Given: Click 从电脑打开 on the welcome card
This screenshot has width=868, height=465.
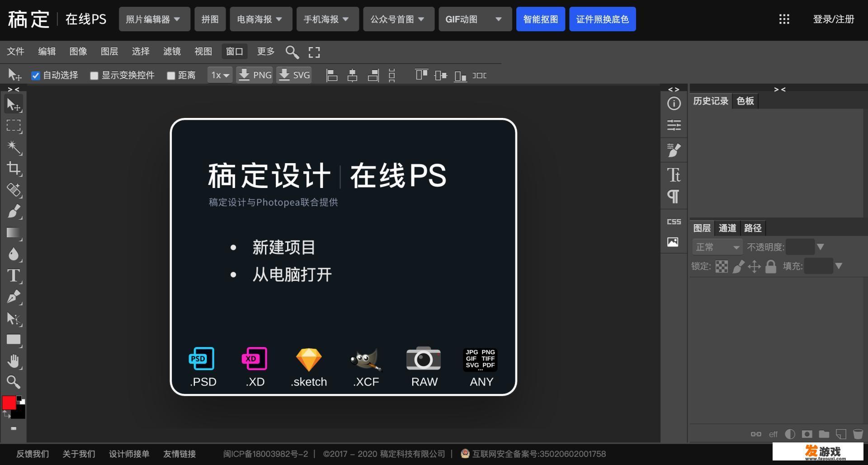Looking at the screenshot, I should click(x=292, y=274).
